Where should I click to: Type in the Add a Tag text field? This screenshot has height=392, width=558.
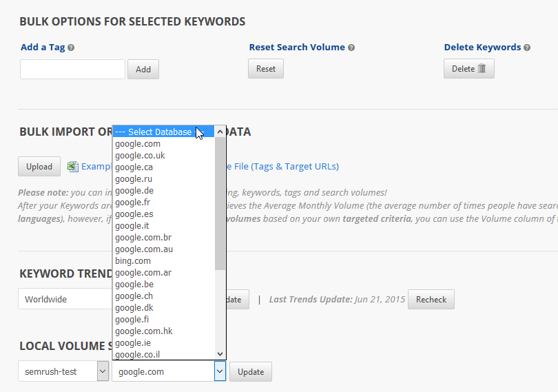pyautogui.click(x=72, y=70)
